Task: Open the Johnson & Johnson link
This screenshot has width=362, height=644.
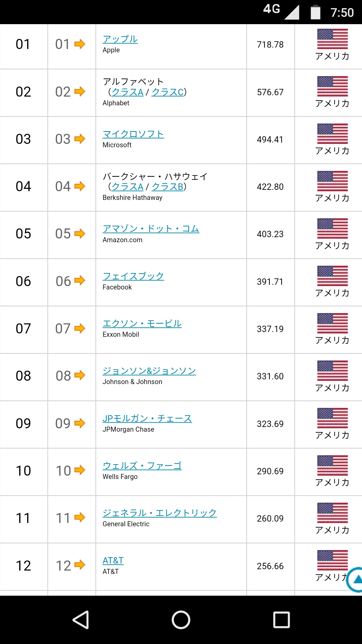Action: [149, 371]
